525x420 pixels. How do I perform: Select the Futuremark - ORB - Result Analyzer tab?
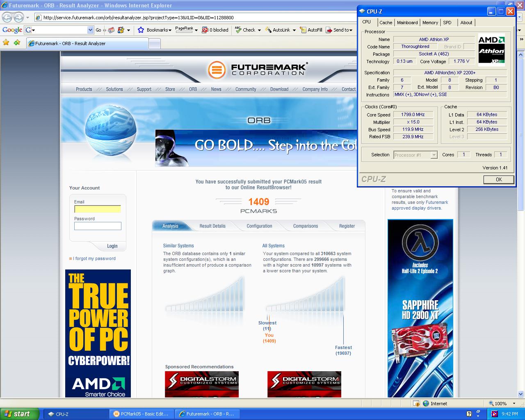tap(87, 43)
